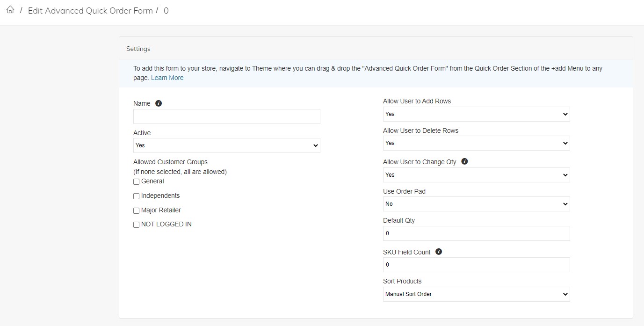Image resolution: width=644 pixels, height=326 pixels.
Task: Select the NOT LOGGED IN checkbox
Action: click(x=137, y=225)
